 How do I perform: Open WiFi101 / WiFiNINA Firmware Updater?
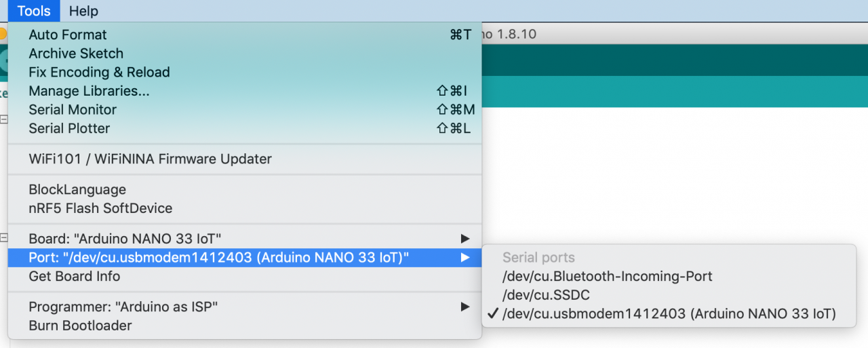point(150,159)
